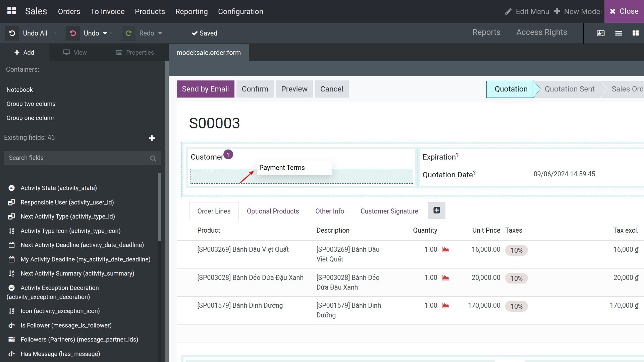This screenshot has width=644, height=362.
Task: Open the Orders menu
Action: pyautogui.click(x=69, y=11)
